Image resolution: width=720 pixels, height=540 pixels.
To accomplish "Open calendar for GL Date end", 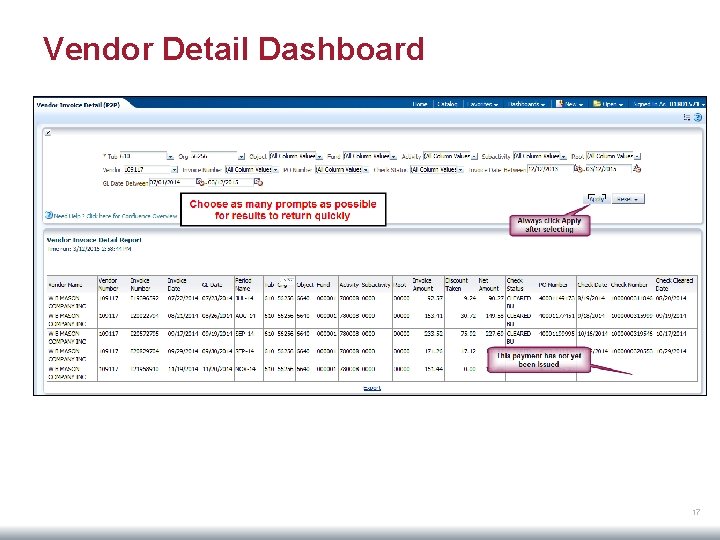I will [x=259, y=182].
